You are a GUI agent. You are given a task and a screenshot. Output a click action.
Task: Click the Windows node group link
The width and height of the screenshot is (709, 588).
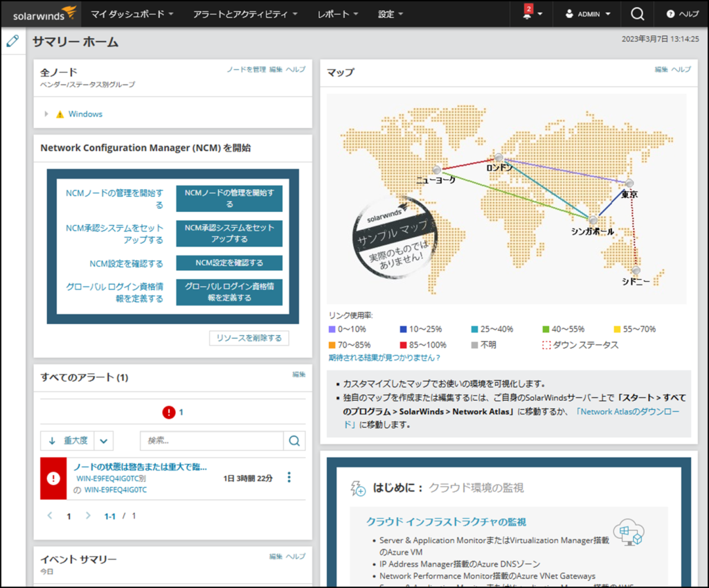coord(85,114)
